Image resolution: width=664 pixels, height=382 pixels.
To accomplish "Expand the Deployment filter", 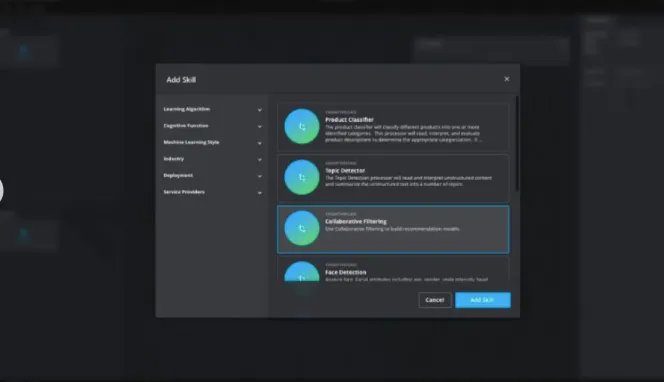I will [x=260, y=176].
